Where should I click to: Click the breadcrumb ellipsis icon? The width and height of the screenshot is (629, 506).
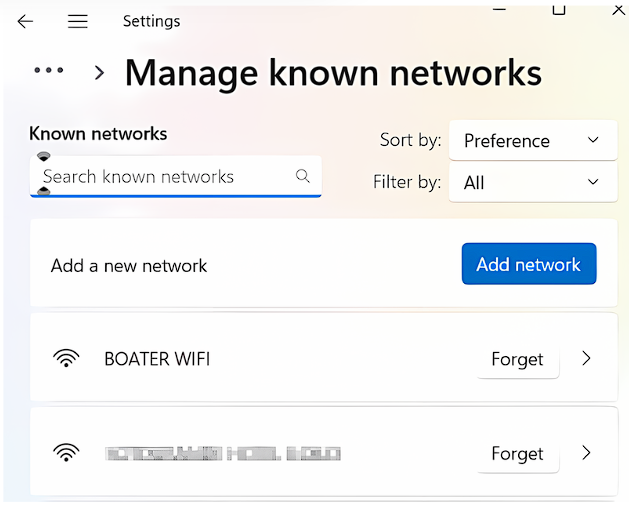point(49,71)
